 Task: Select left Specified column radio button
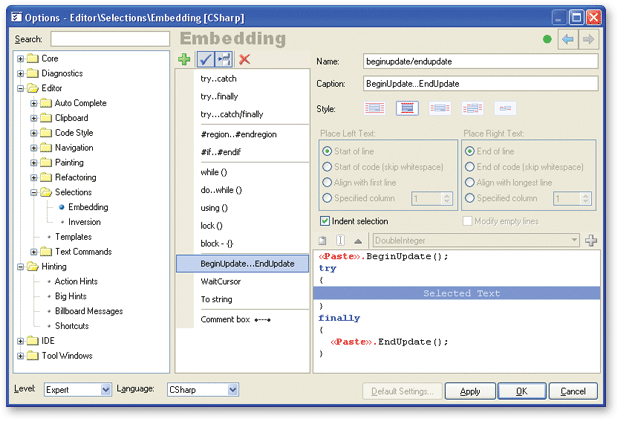(x=327, y=198)
